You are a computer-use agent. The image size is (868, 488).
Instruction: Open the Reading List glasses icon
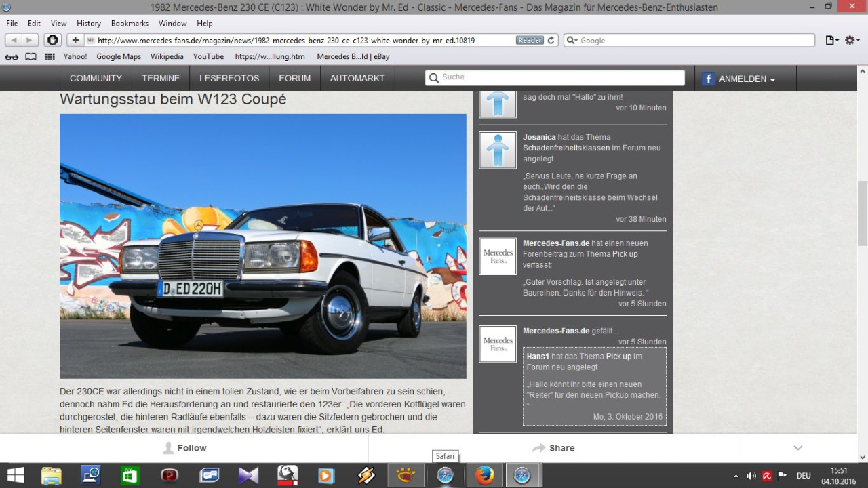pyautogui.click(x=12, y=57)
